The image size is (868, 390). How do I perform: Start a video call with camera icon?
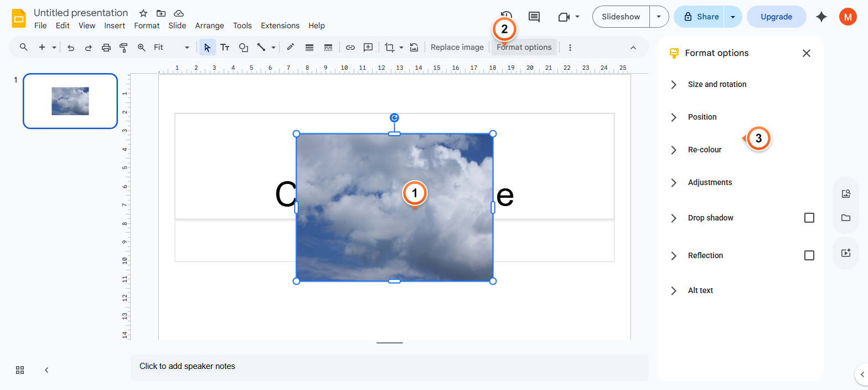click(564, 17)
